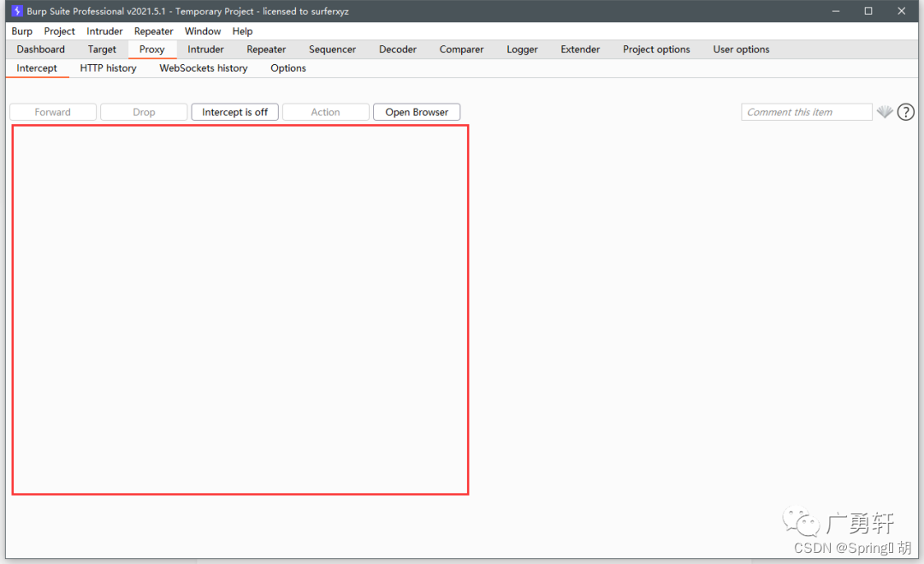The width and height of the screenshot is (924, 564).
Task: Switch to the Dashboard tab
Action: [x=41, y=50]
